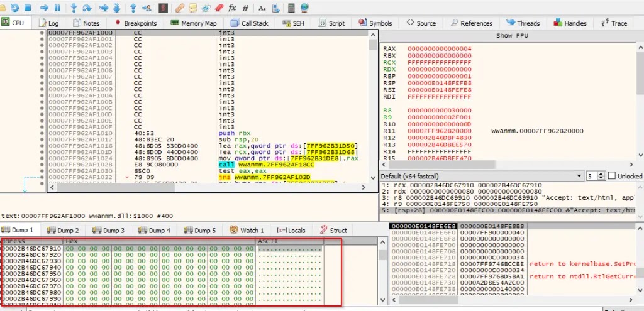Open the Struct tab
The width and height of the screenshot is (644, 311).
coord(333,230)
